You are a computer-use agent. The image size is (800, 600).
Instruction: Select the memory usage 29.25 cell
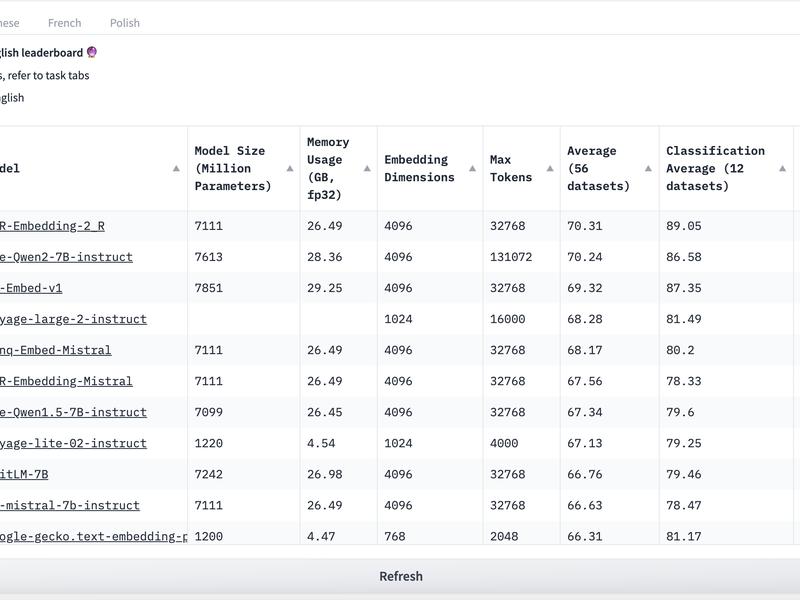click(338, 288)
